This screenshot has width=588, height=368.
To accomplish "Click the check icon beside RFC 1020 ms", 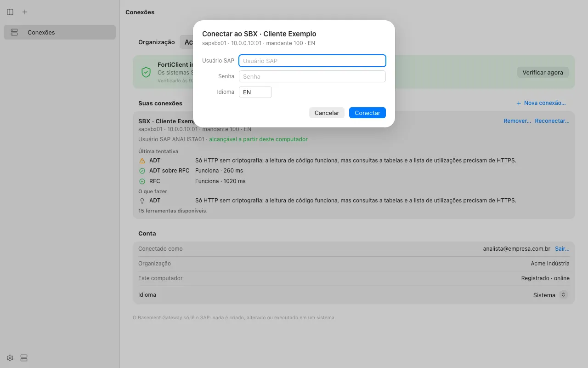I will coord(142,181).
